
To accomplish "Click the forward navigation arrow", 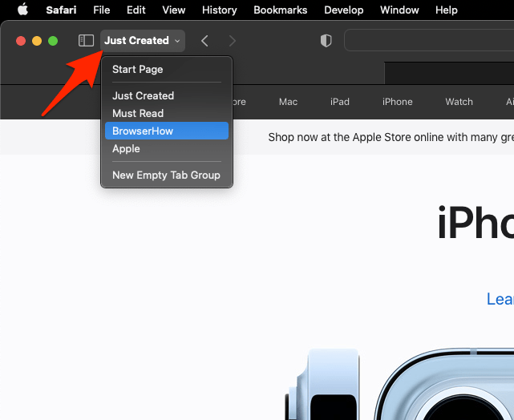I will pyautogui.click(x=232, y=41).
